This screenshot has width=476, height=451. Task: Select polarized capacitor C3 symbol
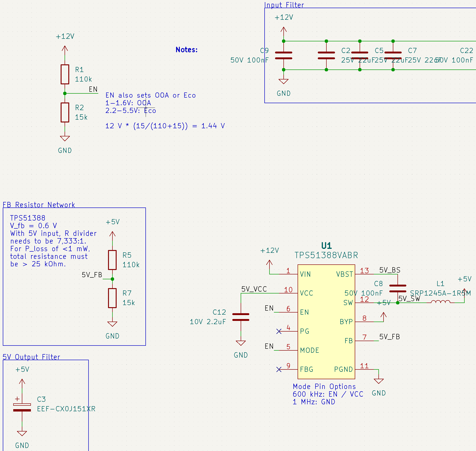tap(22, 408)
